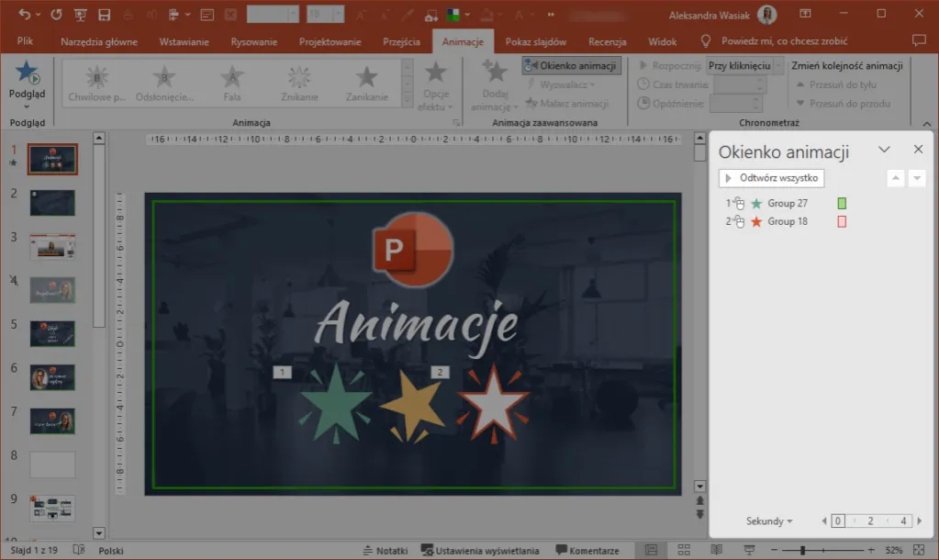Image resolution: width=939 pixels, height=560 pixels.
Task: Open Rozpocznij Przy kliknięciu combo box
Action: (744, 66)
